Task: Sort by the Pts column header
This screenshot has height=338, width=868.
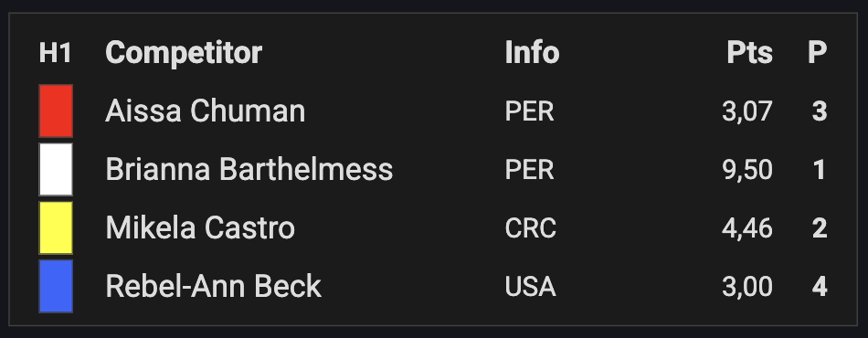Action: point(749,53)
